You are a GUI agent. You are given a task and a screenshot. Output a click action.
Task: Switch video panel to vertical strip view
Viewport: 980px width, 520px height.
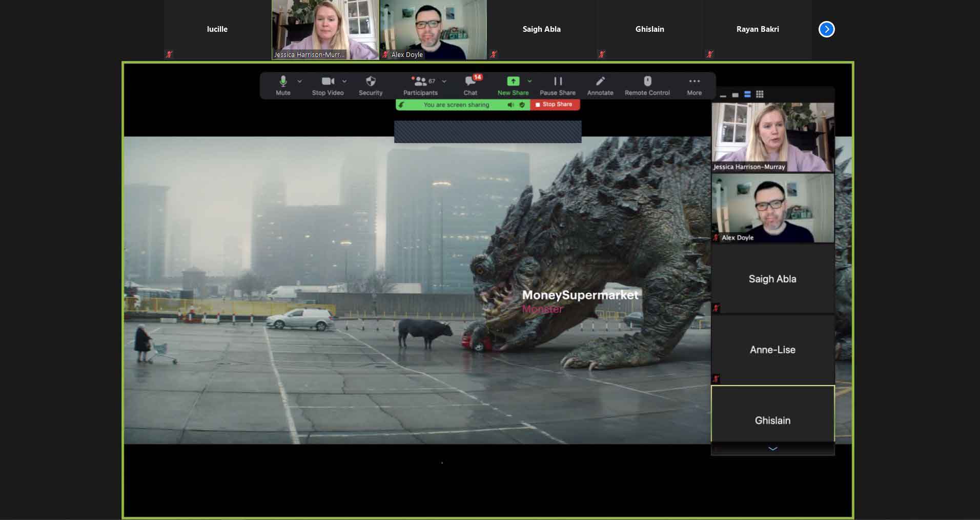[x=747, y=94]
